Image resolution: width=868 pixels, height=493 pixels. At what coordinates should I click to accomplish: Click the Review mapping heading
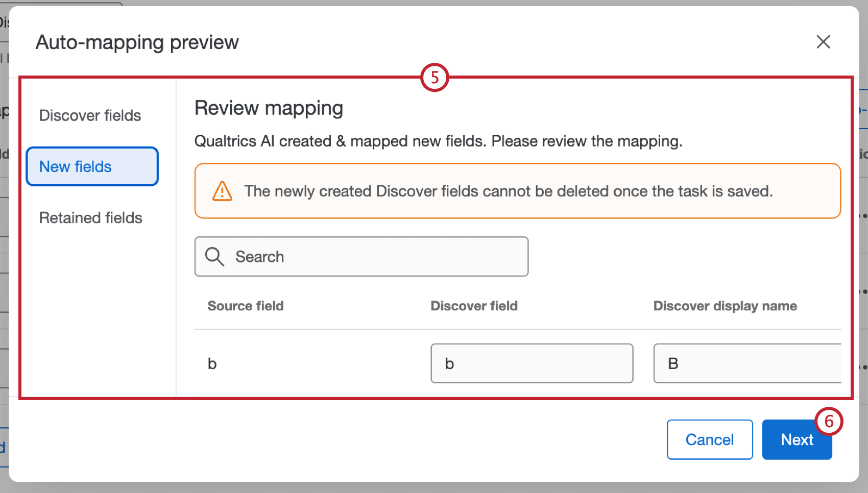(x=268, y=108)
